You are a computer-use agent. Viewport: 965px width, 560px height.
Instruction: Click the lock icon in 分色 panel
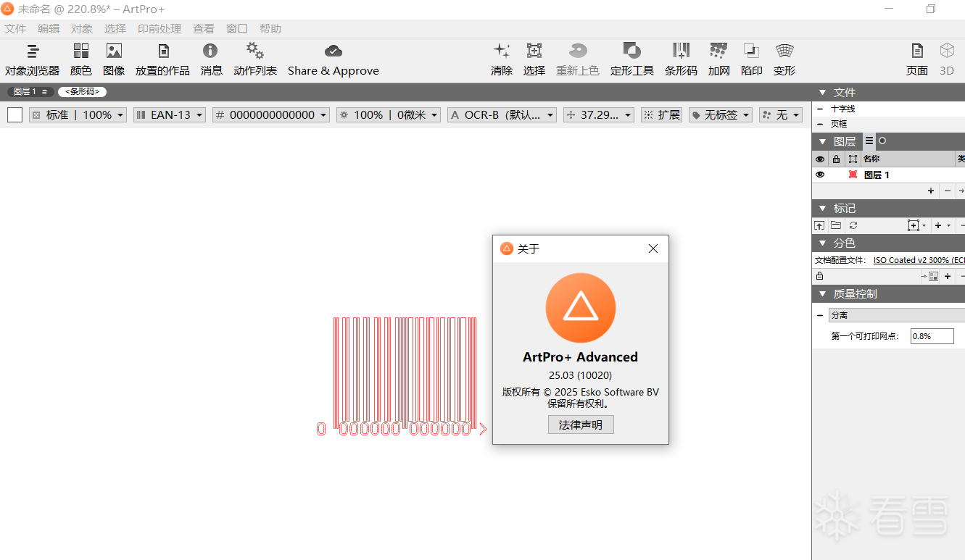[x=819, y=276]
